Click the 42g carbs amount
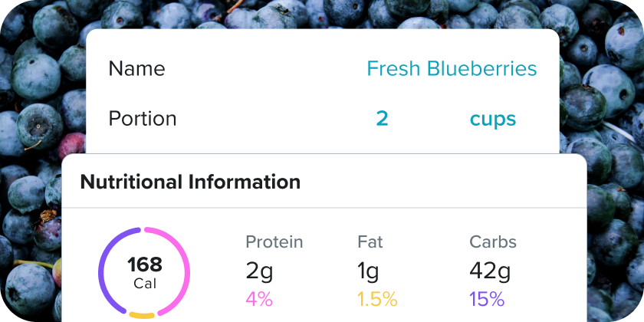 pyautogui.click(x=491, y=270)
